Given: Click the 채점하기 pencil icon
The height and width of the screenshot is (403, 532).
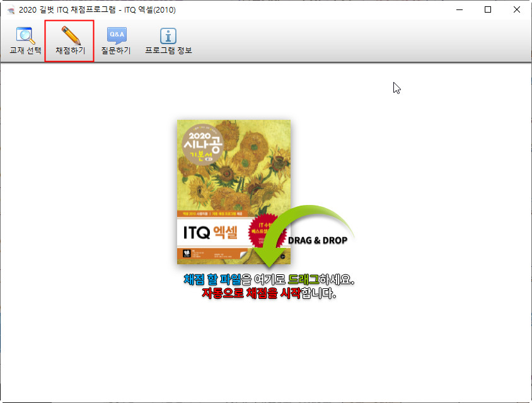Looking at the screenshot, I should pos(71,36).
